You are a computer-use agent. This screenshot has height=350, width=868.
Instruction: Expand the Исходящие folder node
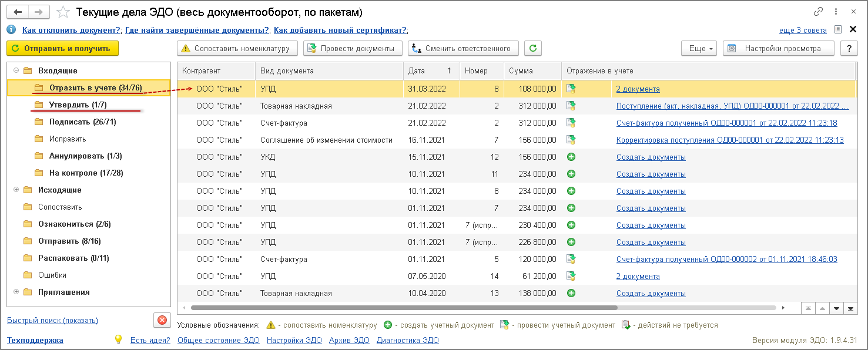tap(16, 190)
